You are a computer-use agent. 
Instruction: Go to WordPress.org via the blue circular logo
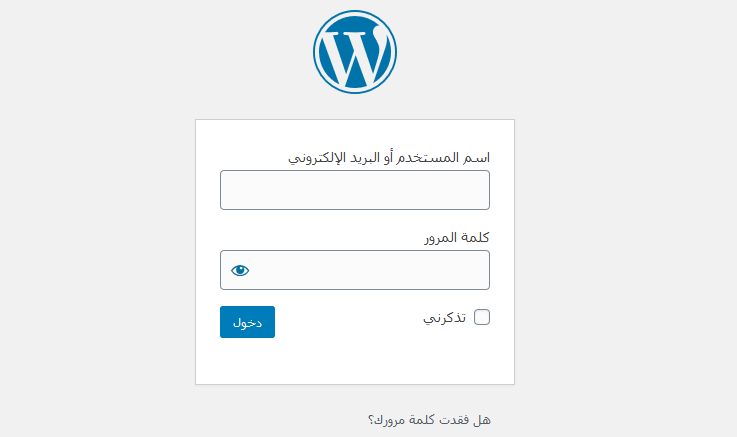355,52
